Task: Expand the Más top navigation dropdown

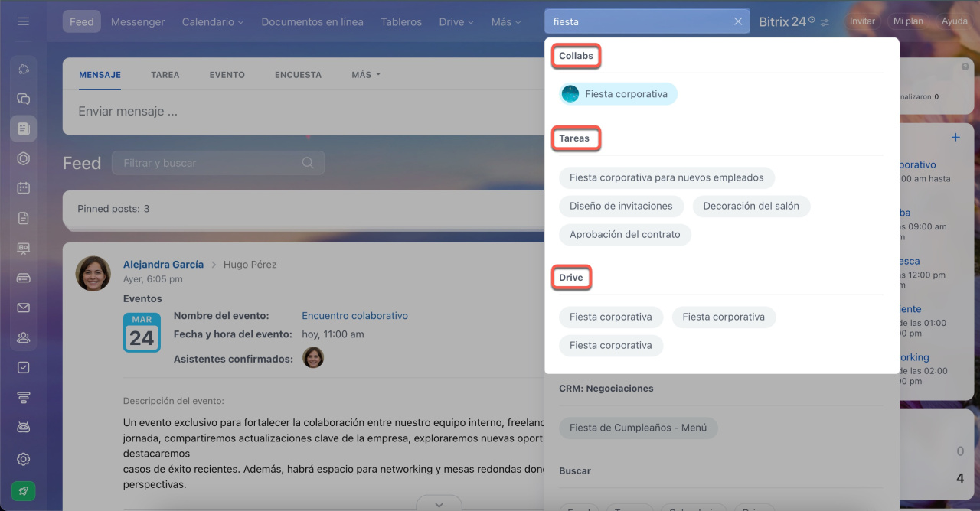Action: click(507, 21)
